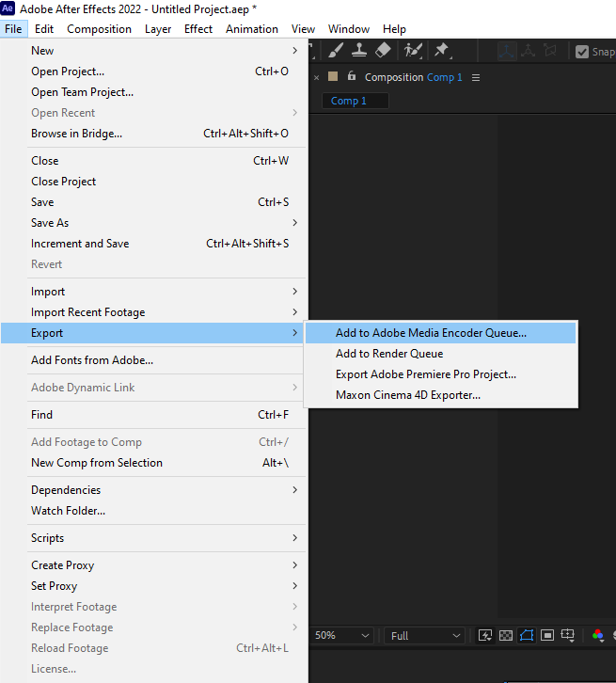Select the Roto Brush tool
The height and width of the screenshot is (683, 616).
click(412, 51)
